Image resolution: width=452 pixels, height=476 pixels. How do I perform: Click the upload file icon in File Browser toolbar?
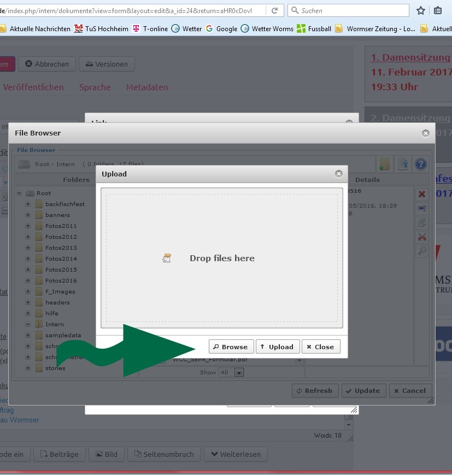(403, 164)
